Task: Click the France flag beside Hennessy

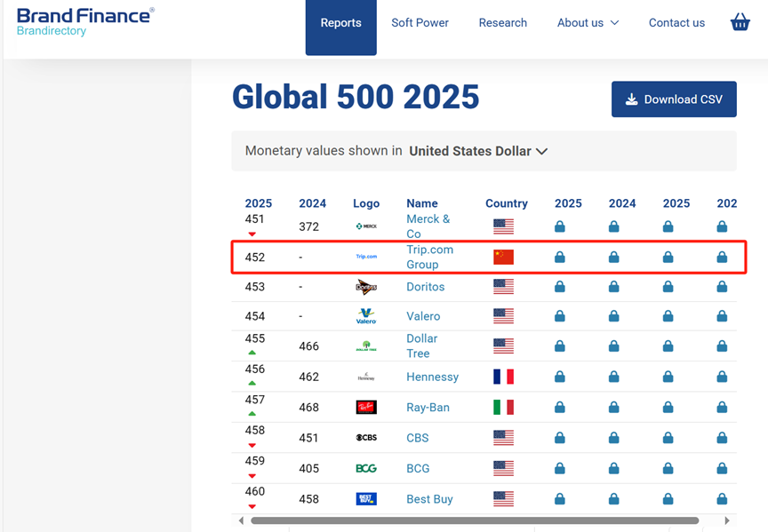Action: [503, 377]
